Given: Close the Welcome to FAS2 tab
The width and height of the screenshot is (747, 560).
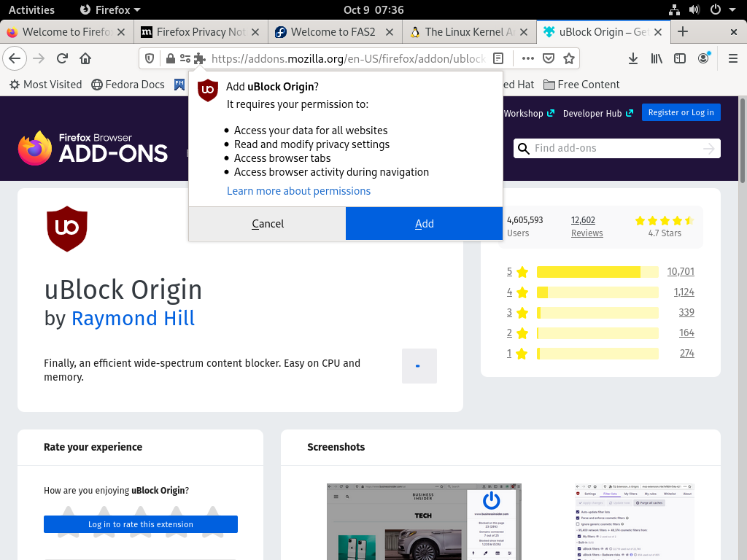Looking at the screenshot, I should (x=390, y=32).
